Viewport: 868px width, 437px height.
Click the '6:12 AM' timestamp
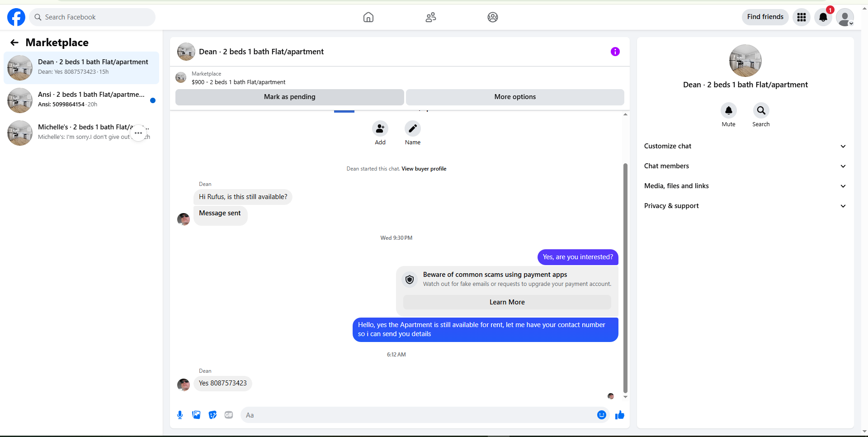[x=396, y=355]
